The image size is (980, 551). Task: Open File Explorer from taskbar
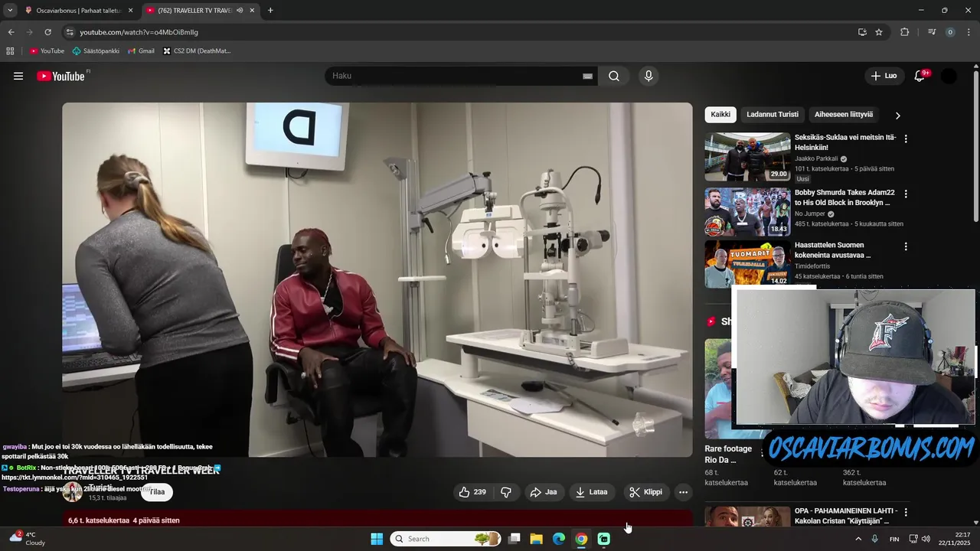pyautogui.click(x=537, y=539)
